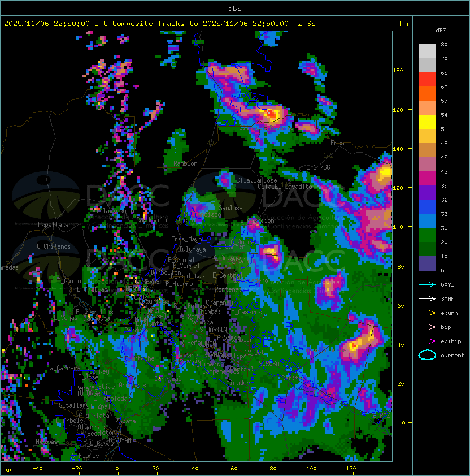Click the '30HM' legend label

pos(447,299)
